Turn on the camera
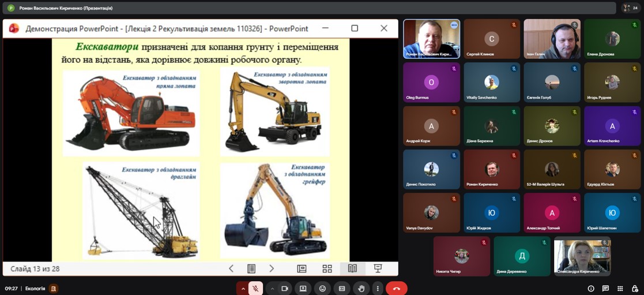The image size is (644, 295). pos(285,289)
